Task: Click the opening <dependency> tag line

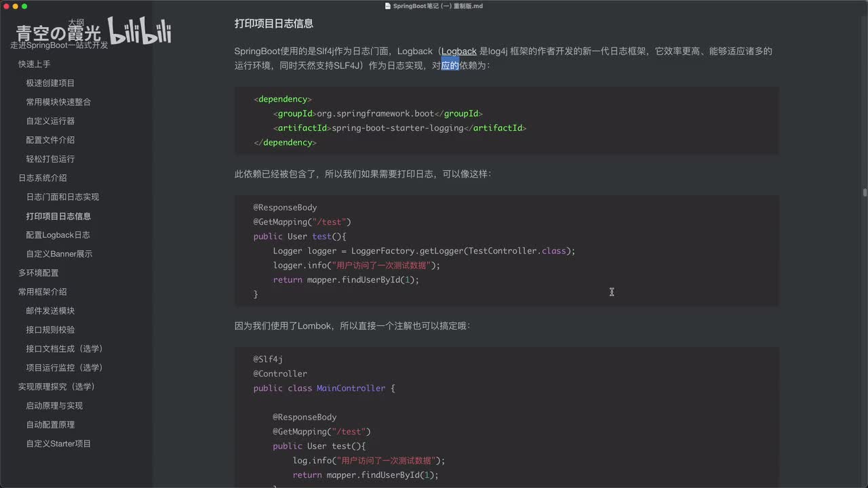Action: click(x=283, y=99)
